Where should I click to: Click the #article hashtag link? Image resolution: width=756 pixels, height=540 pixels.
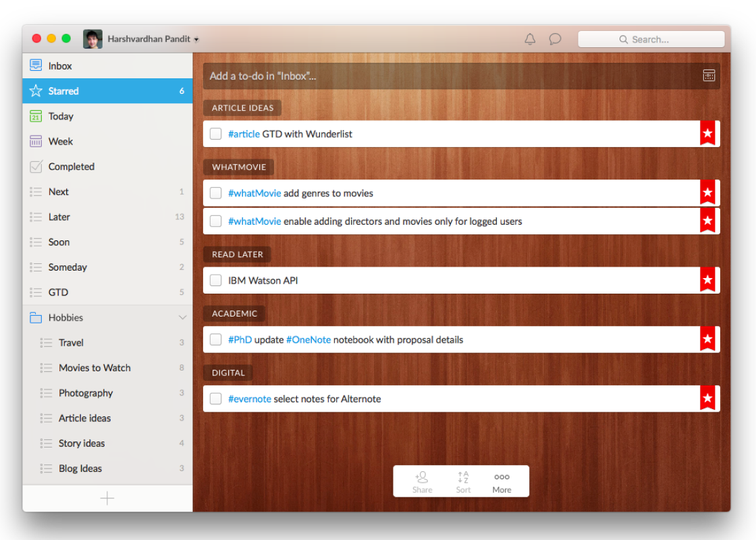tap(244, 134)
